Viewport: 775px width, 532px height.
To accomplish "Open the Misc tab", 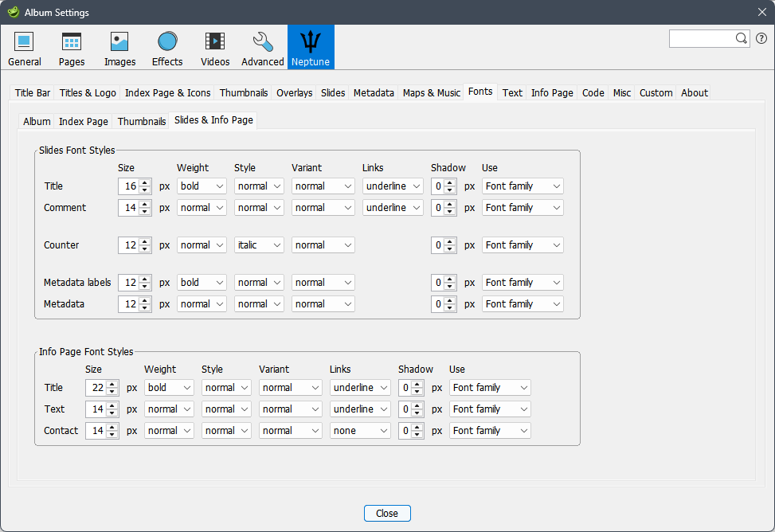I will click(622, 93).
